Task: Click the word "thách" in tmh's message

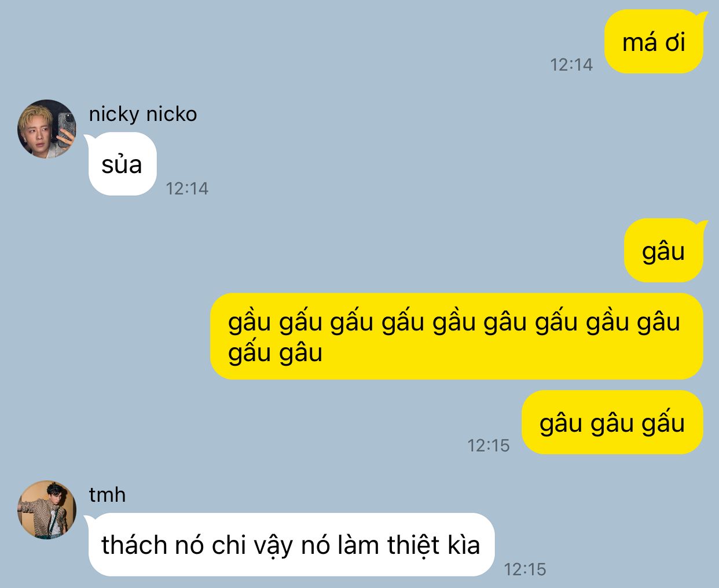Action: tap(135, 545)
